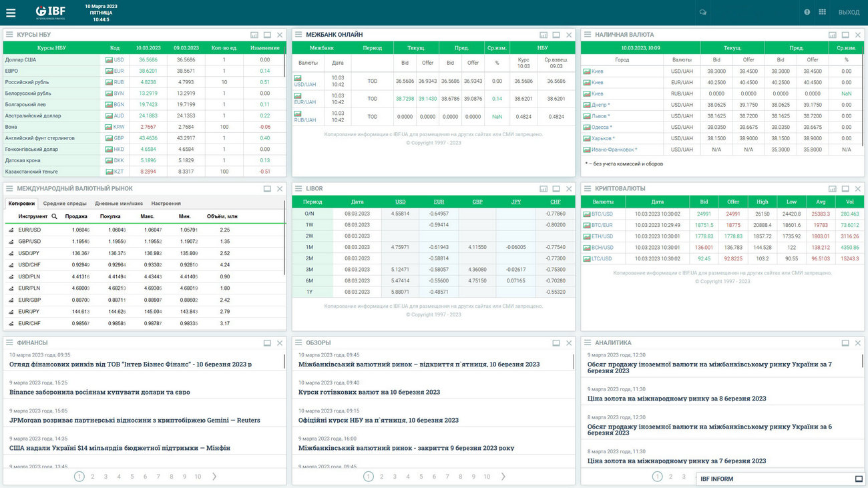Select the EUR/USD instrument row
The height and width of the screenshot is (488, 868).
[x=145, y=230]
